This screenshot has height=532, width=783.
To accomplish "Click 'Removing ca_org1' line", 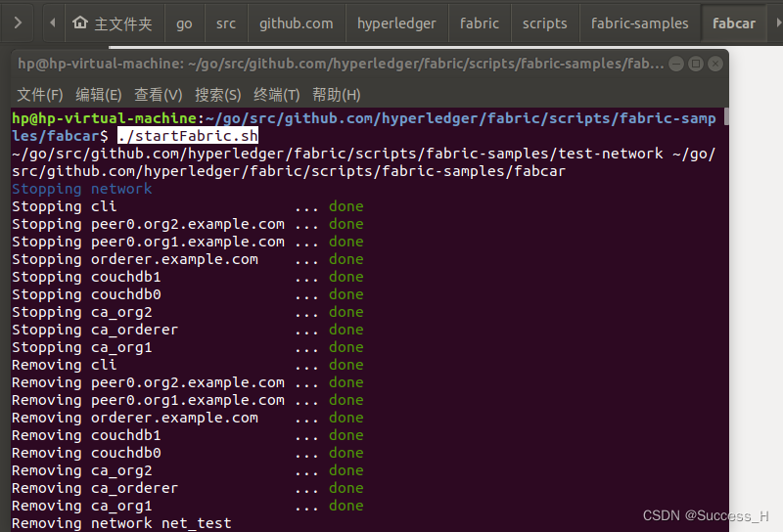I will [188, 506].
